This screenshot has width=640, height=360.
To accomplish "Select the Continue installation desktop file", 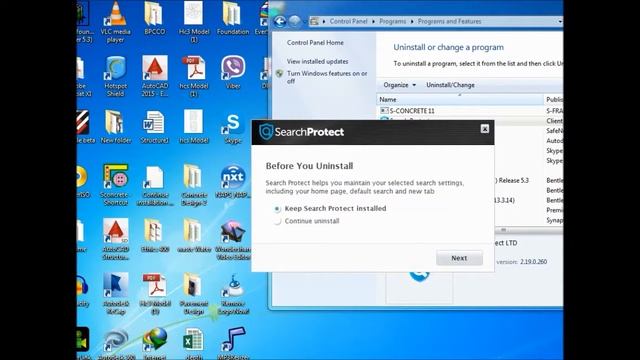I will 155,185.
